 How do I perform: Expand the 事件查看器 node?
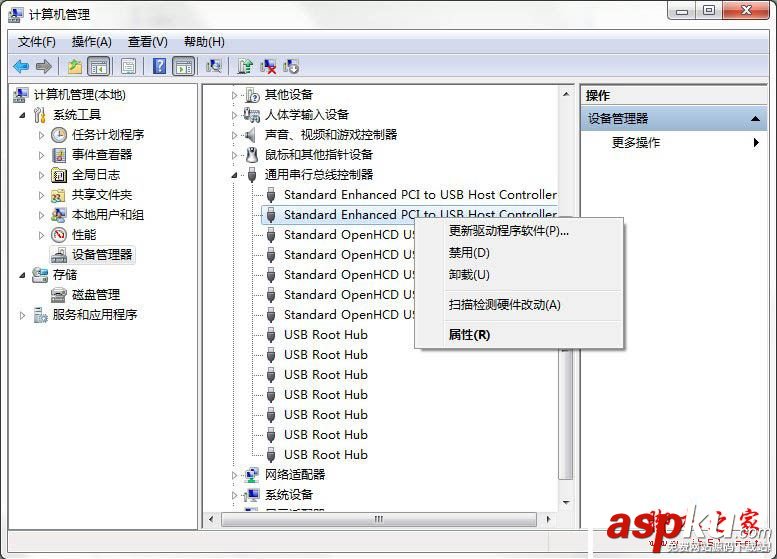42,155
